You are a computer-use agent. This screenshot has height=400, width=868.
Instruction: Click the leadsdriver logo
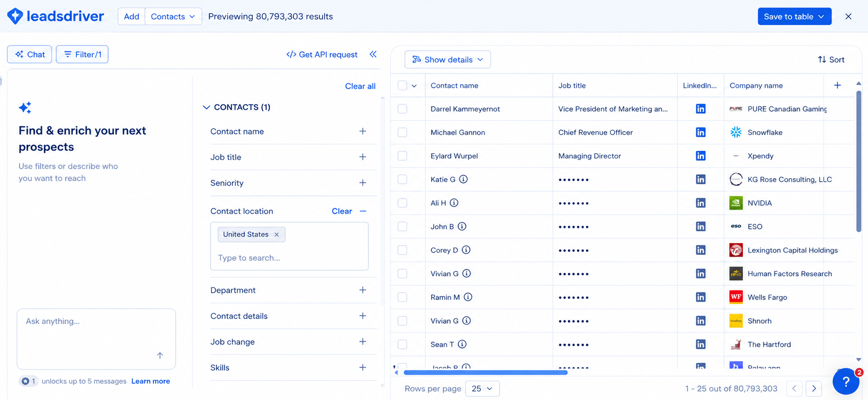click(x=55, y=16)
